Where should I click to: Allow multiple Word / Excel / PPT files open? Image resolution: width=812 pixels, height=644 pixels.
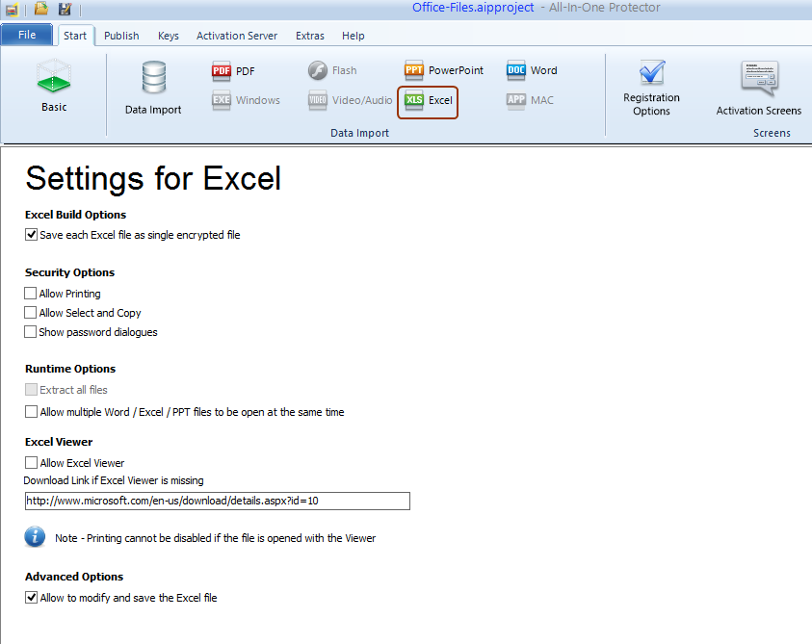pos(31,412)
